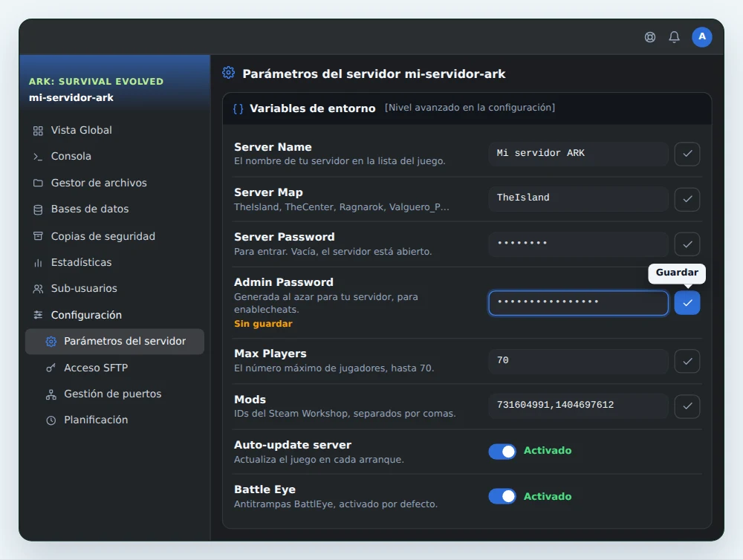Viewport: 743px width, 560px height.
Task: Click '[Nivel avanzado en la configuración]' text
Action: tap(470, 108)
